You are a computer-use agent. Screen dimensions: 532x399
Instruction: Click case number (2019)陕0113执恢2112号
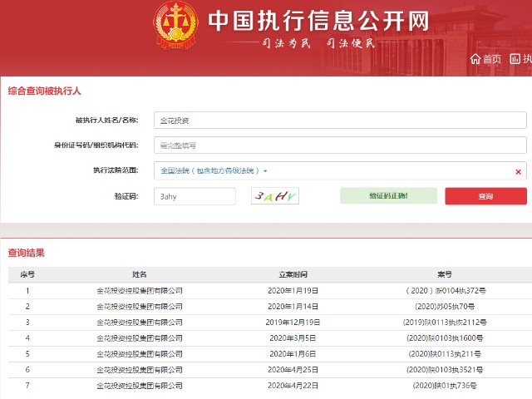(x=445, y=323)
